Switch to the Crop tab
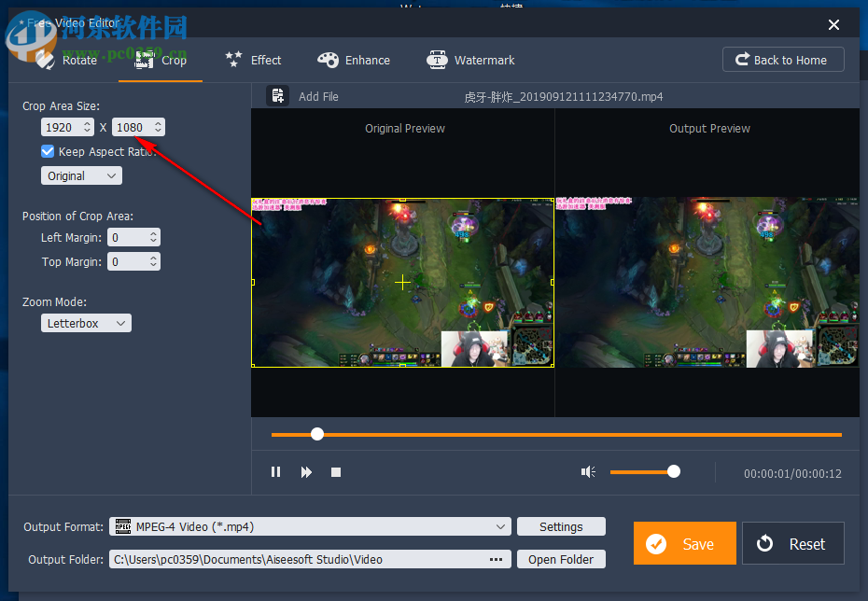 [160, 59]
